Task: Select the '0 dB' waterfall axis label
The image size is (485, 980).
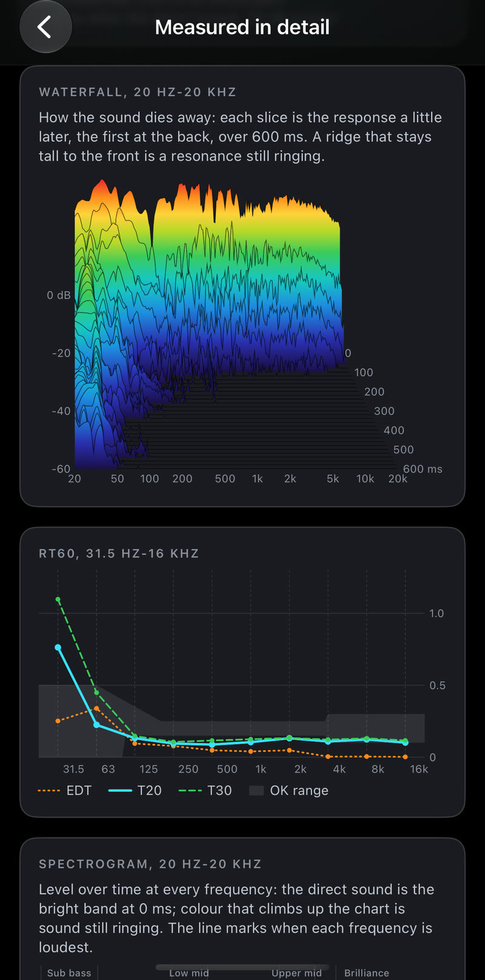Action: pyautogui.click(x=59, y=295)
